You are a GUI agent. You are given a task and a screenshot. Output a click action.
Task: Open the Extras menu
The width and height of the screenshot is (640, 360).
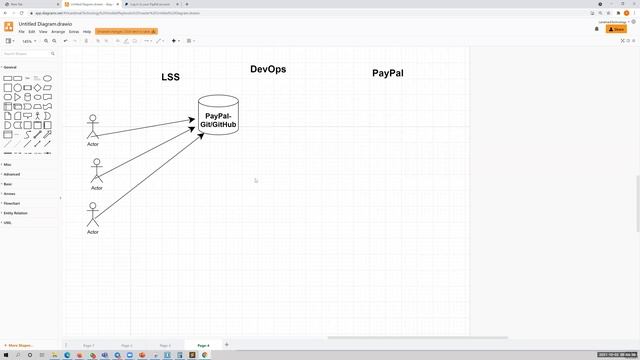pos(73,31)
